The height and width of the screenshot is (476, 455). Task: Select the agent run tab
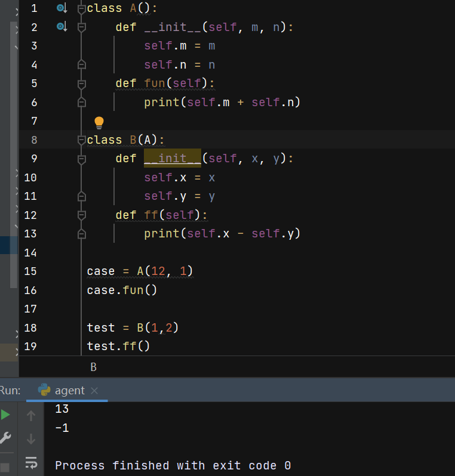[67, 390]
